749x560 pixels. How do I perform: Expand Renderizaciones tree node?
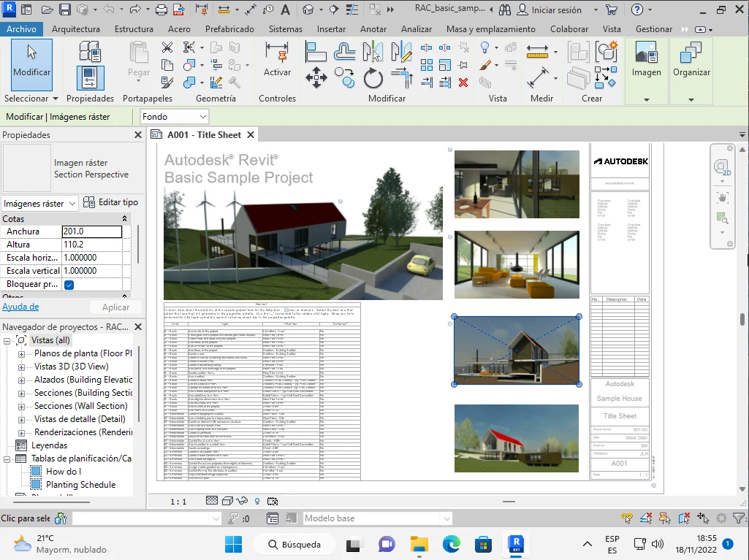pos(21,433)
